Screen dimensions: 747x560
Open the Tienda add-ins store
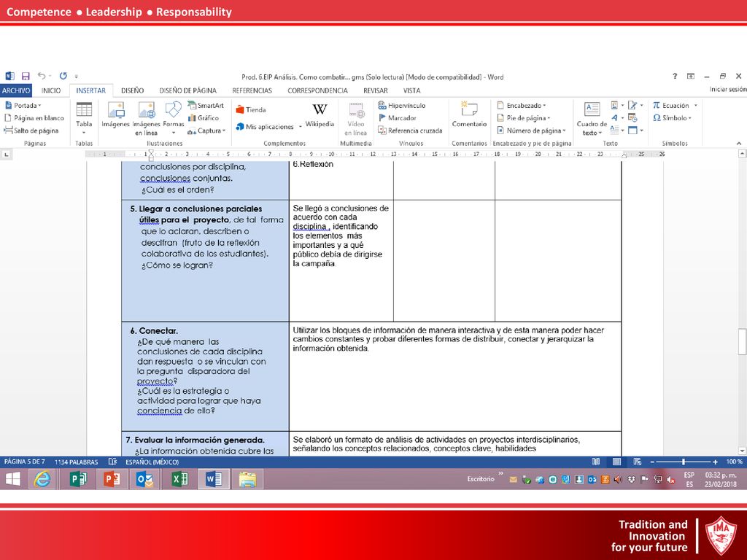point(251,110)
